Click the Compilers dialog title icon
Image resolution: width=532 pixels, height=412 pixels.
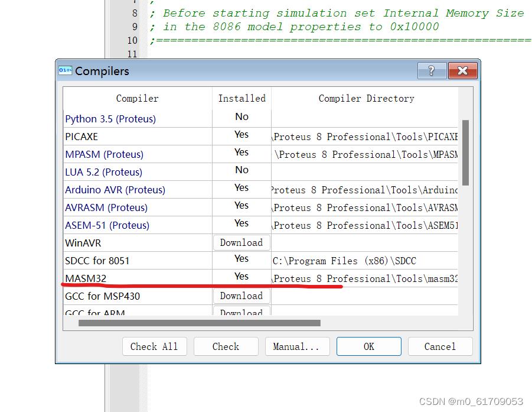point(65,71)
